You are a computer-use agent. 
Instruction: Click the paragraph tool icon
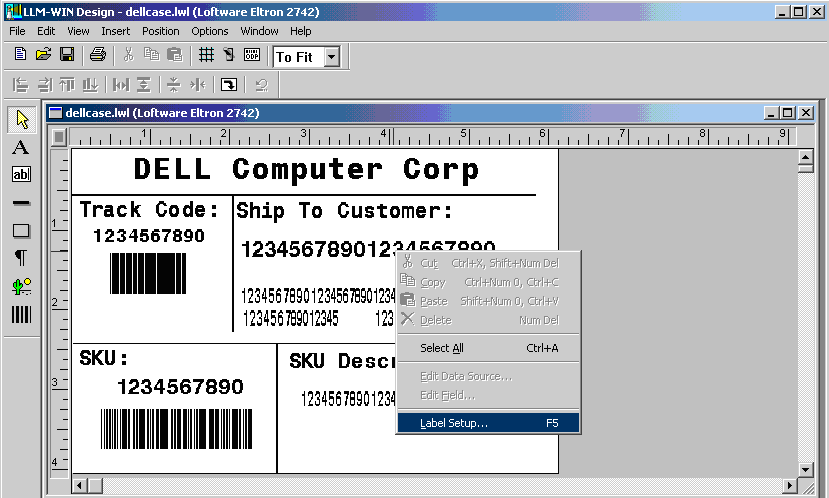pos(21,259)
